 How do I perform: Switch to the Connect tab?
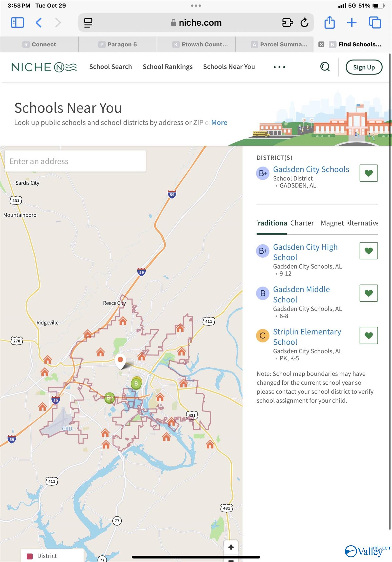39,44
